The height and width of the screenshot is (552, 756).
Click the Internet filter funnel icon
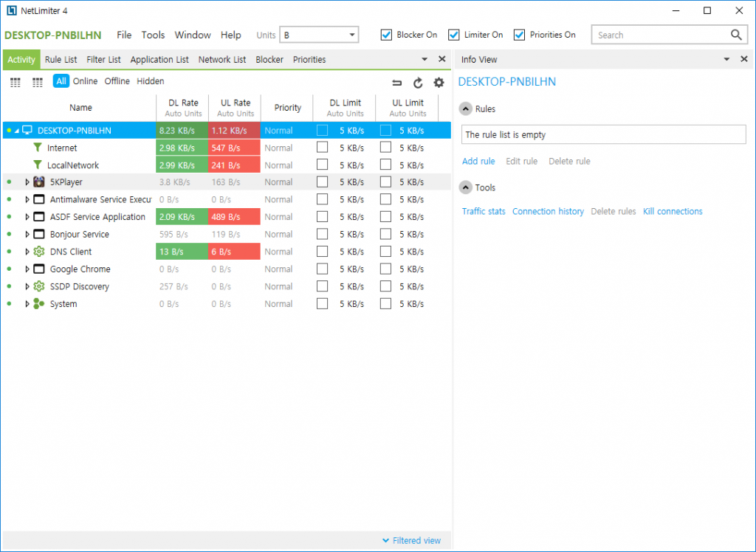[x=37, y=148]
